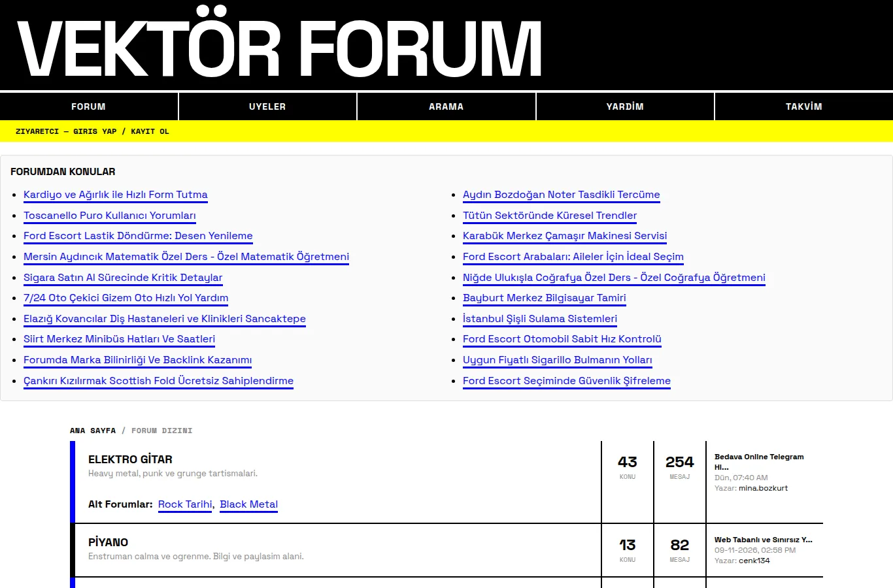Open the VEKTÖR FORUM site title
Viewport: 893px width, 588px height.
[x=280, y=48]
